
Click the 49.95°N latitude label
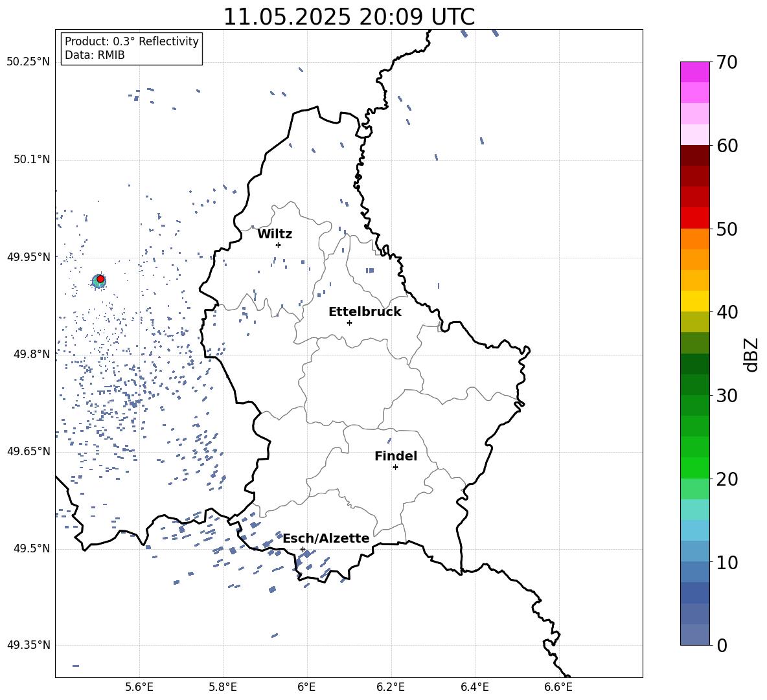pos(29,256)
